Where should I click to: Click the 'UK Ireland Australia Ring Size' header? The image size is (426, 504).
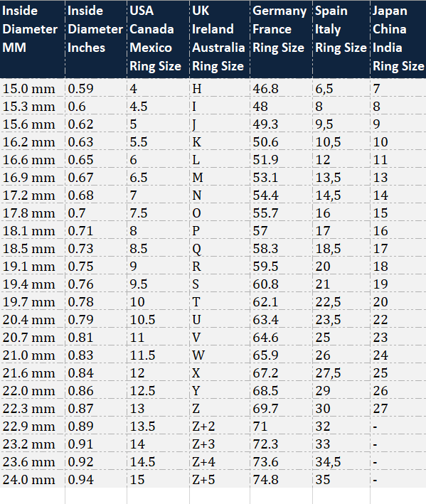click(x=220, y=38)
